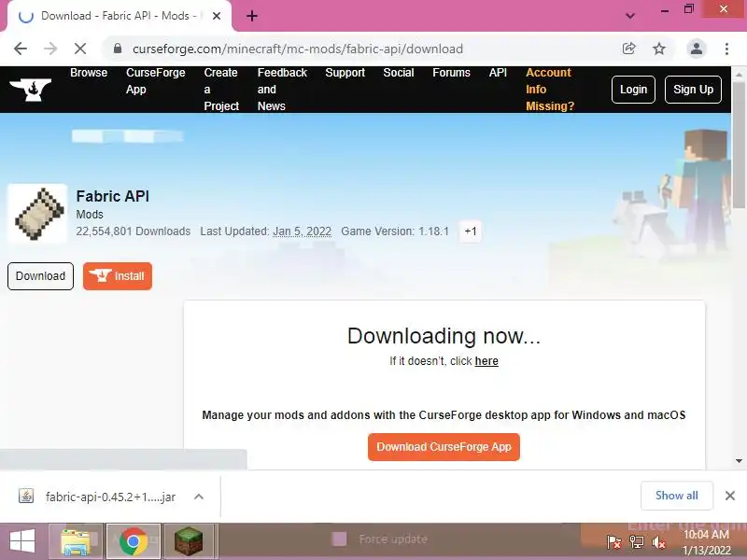Screen dimensions: 747x560
Task: Open the Support menu item
Action: [x=345, y=73]
